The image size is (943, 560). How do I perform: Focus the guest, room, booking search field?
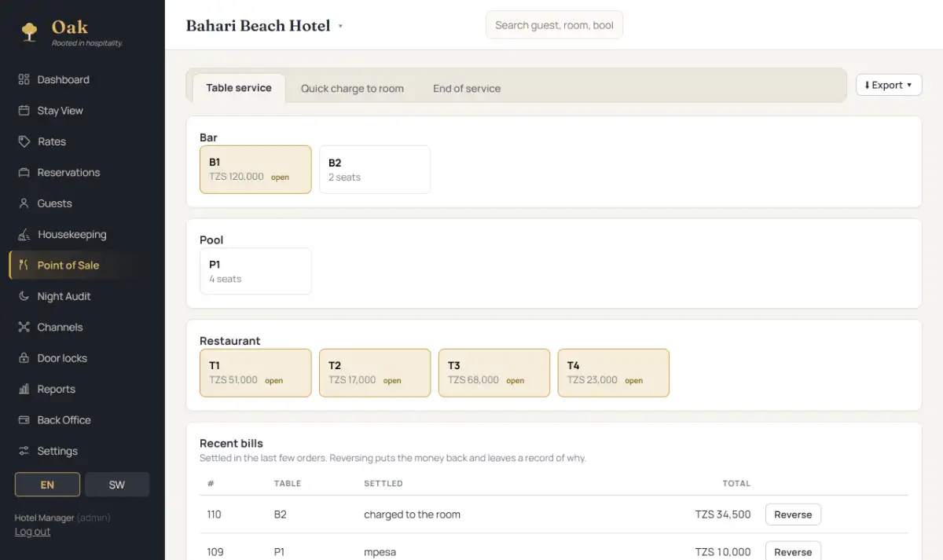554,25
